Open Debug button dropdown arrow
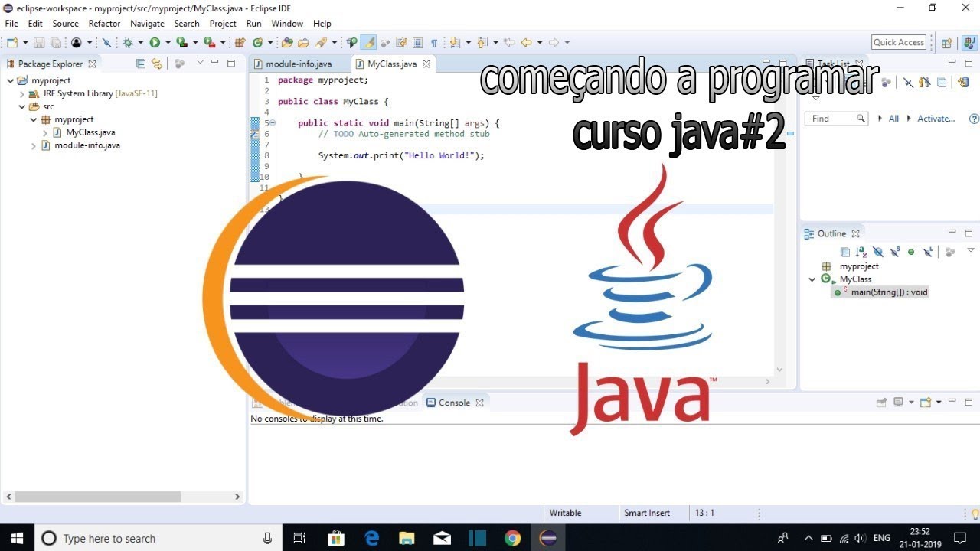Viewport: 980px width, 551px height. pyautogui.click(x=140, y=43)
